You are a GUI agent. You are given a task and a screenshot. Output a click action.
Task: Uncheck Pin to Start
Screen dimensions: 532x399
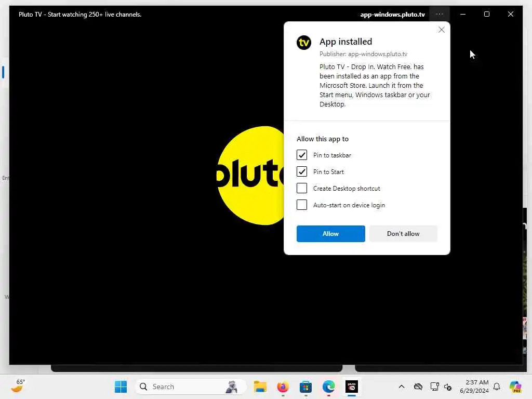coord(302,171)
